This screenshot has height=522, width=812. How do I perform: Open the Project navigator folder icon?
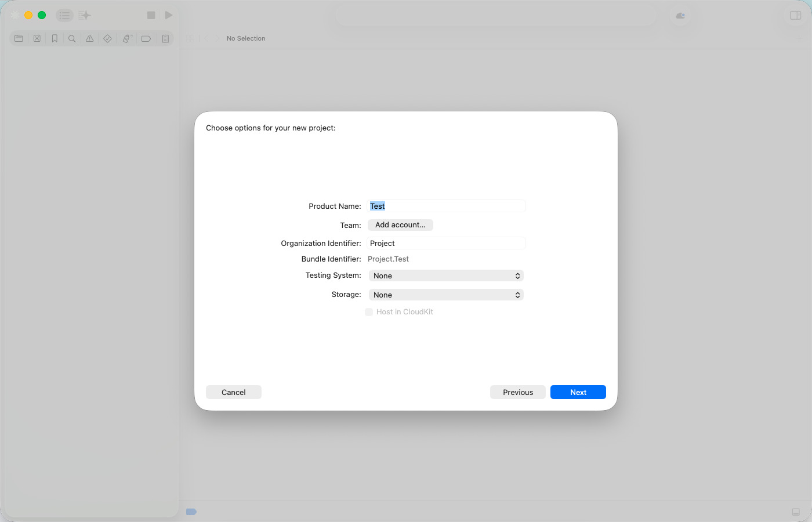pyautogui.click(x=19, y=39)
